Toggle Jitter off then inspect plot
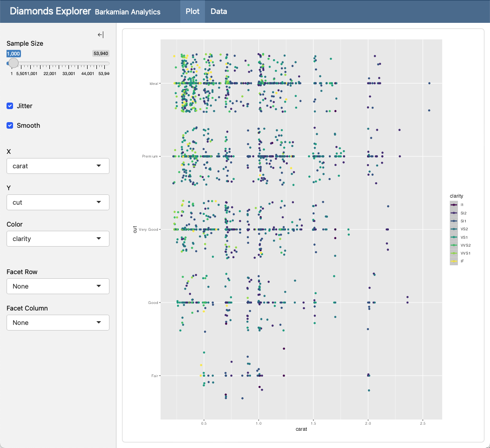Viewport: 490px width, 448px height. pyautogui.click(x=10, y=106)
